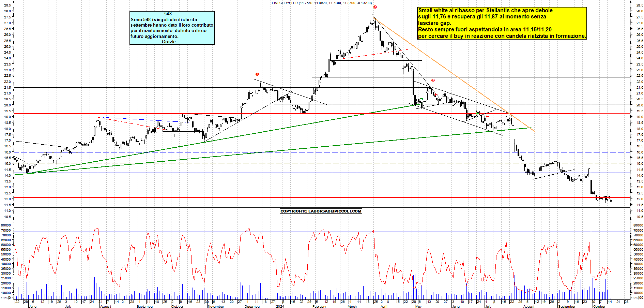644x308 pixels.
Task: Click 'Grazie' in the cyan note box
Action: coord(169,42)
